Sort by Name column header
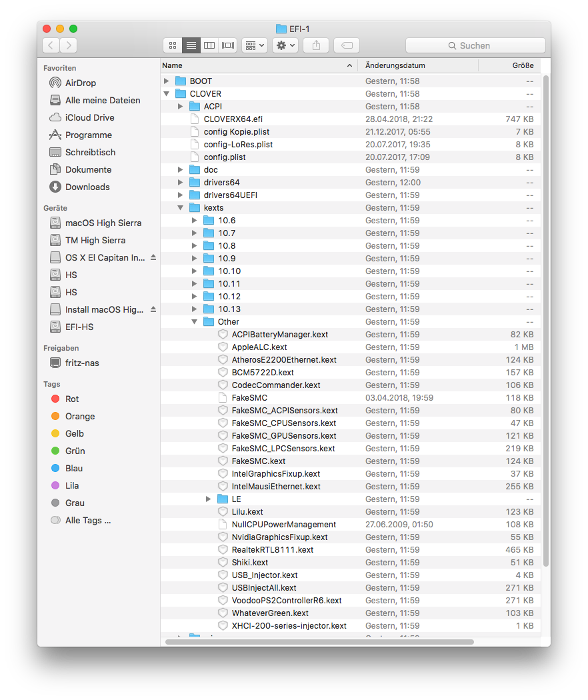 point(259,65)
